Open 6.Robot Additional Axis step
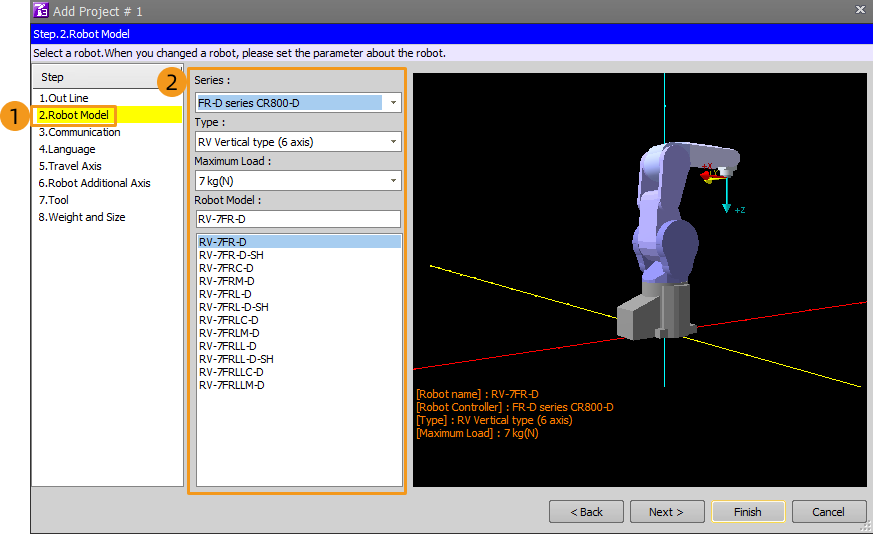Image resolution: width=873 pixels, height=534 pixels. pos(94,183)
